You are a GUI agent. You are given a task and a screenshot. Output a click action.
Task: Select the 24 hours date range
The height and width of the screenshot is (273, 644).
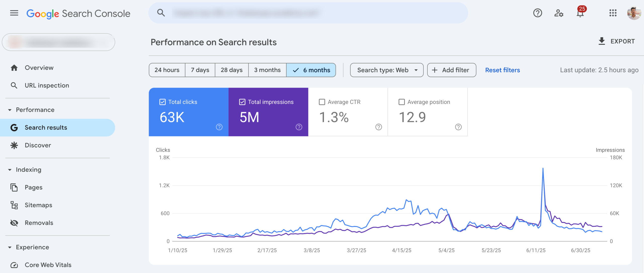[167, 70]
